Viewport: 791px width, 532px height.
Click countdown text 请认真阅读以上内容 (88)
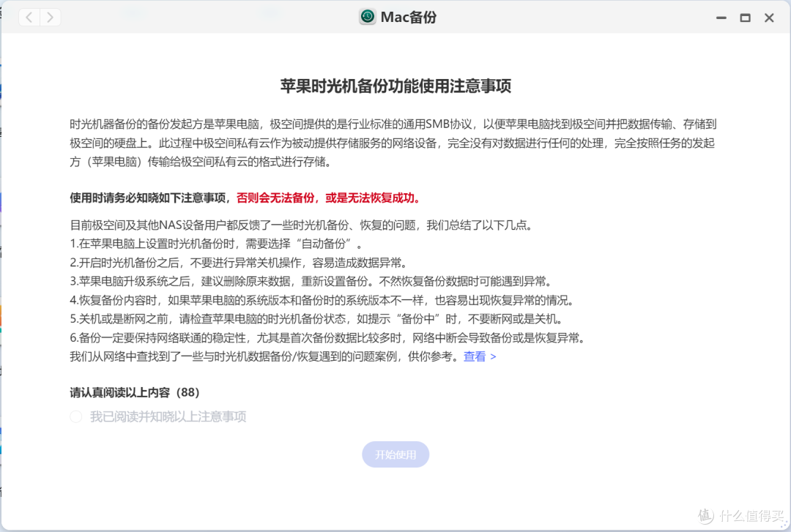pos(135,392)
